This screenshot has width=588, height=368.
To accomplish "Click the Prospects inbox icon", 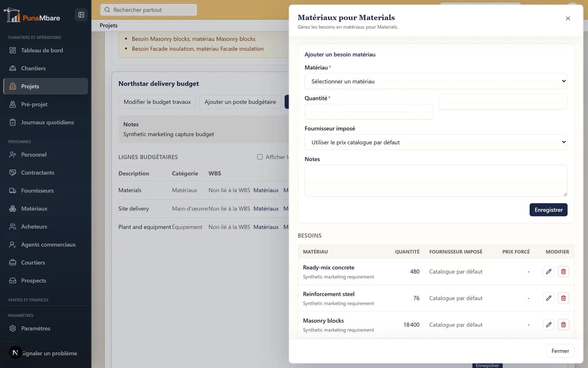I will 13,280.
